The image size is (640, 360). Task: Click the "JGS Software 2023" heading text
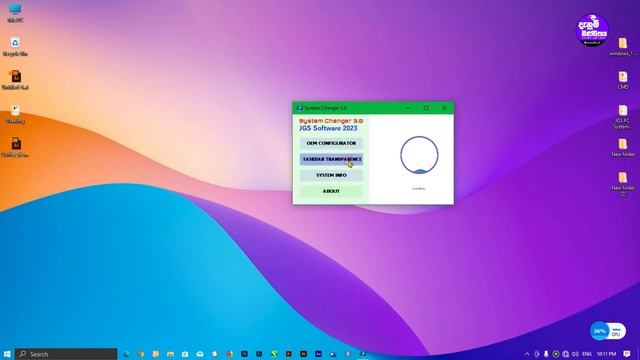tap(328, 128)
